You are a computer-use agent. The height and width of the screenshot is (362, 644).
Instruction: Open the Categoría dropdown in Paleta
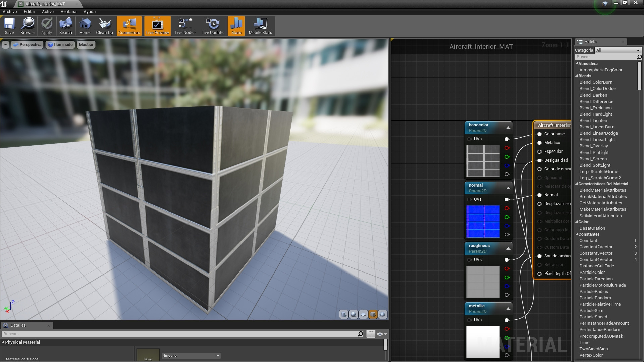click(618, 50)
